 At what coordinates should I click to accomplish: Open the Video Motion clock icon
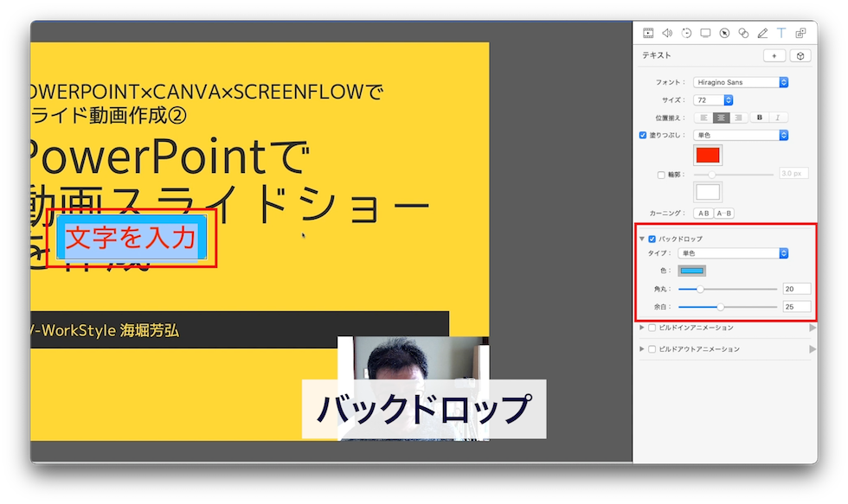pyautogui.click(x=686, y=32)
